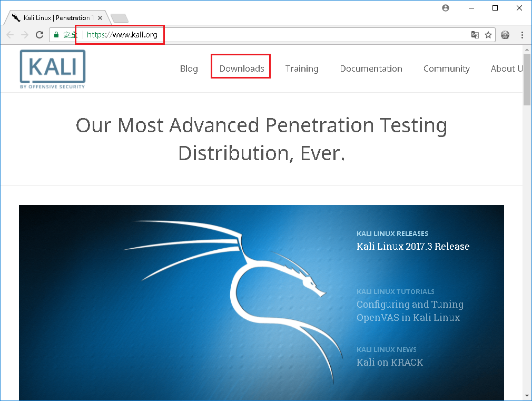532x401 pixels.
Task: Open the Kali Linux 2017.3 Release link
Action: 413,246
